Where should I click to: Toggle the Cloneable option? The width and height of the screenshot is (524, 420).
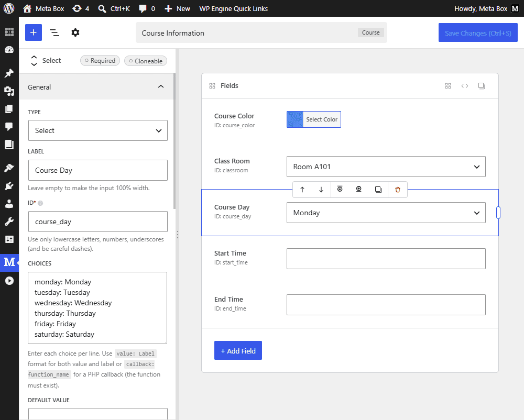click(146, 61)
